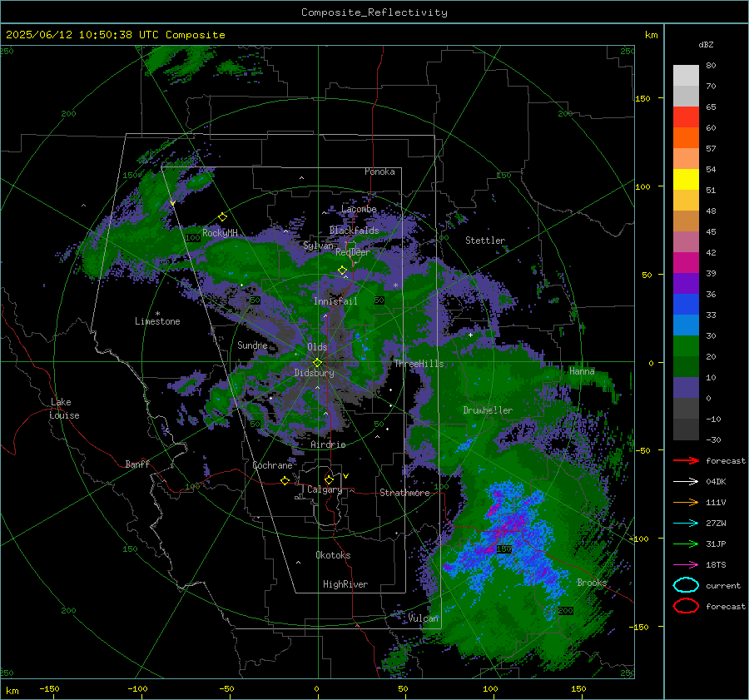Pick the blue 33-36 dBZ legend swatch

pos(686,305)
